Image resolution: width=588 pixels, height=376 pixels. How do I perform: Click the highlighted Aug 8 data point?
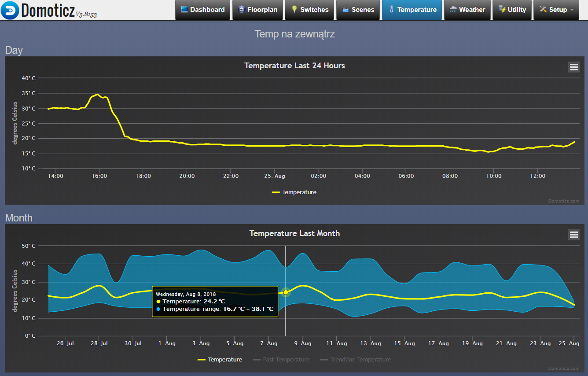point(286,292)
